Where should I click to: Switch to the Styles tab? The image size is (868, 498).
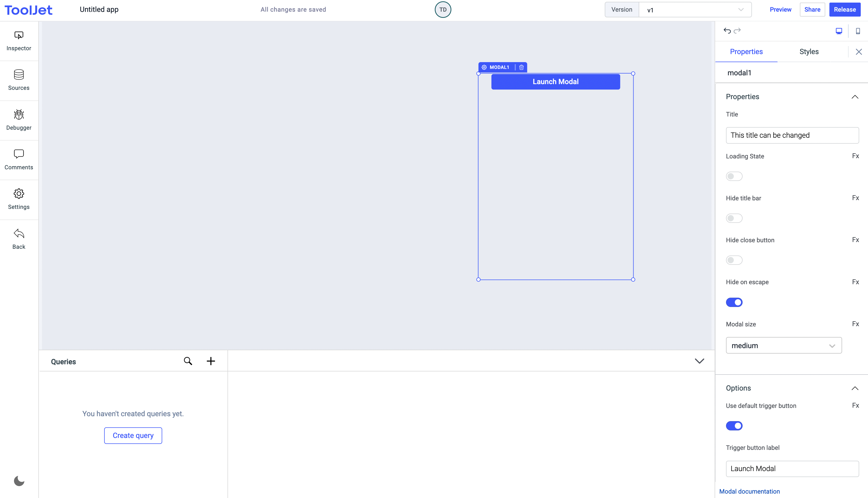809,52
